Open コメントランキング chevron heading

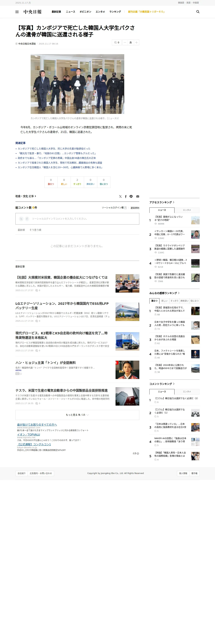click(x=162, y=384)
